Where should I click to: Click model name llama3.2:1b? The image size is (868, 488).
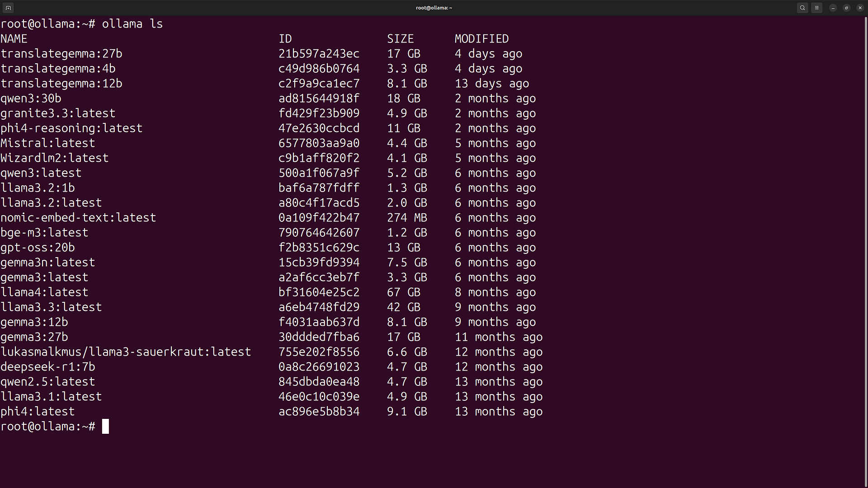pos(38,188)
